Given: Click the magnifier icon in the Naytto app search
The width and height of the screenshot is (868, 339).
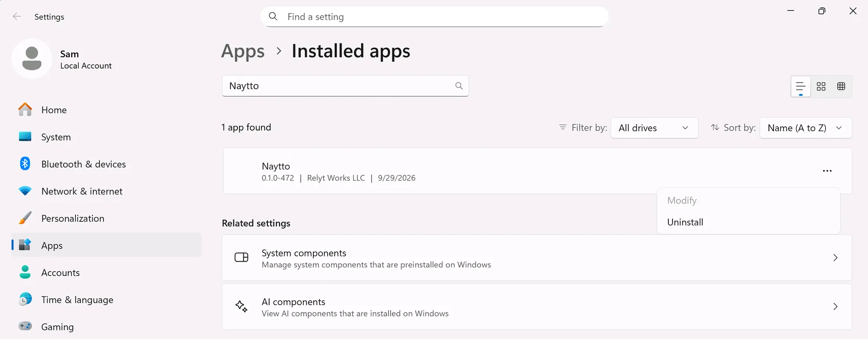Looking at the screenshot, I should (459, 86).
